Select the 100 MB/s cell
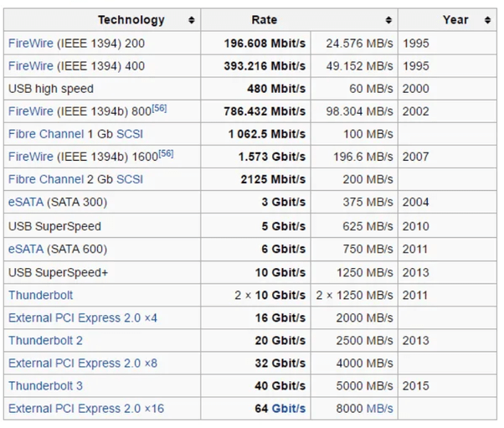 click(x=354, y=134)
